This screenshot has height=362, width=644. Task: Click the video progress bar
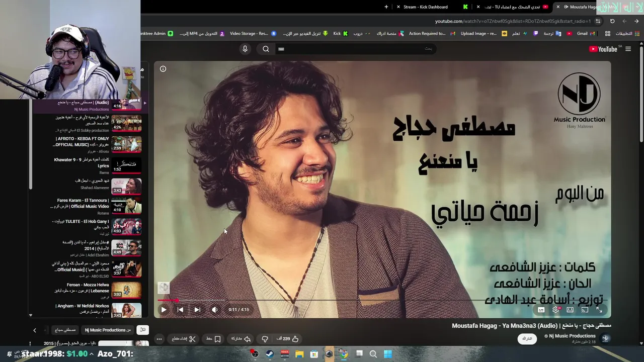click(382, 300)
